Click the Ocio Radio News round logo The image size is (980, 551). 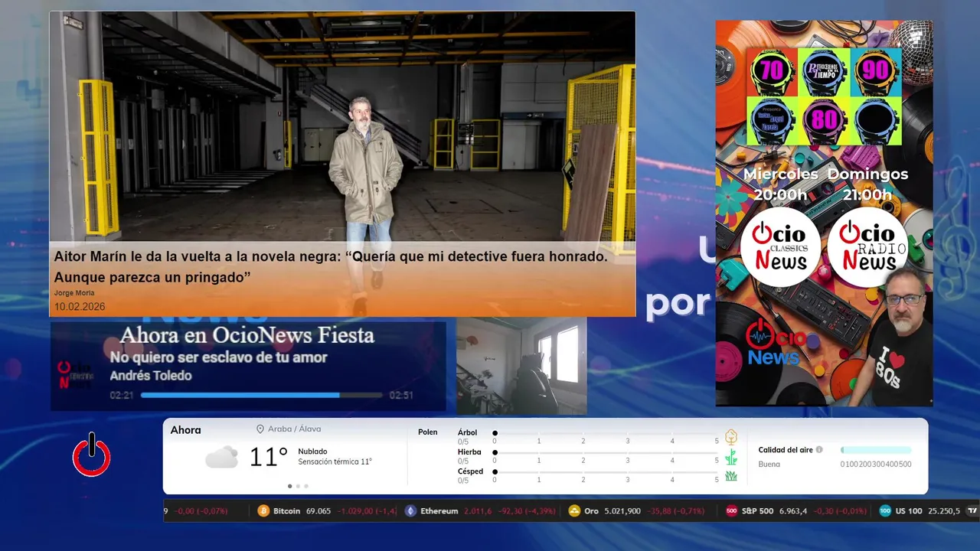pos(868,246)
